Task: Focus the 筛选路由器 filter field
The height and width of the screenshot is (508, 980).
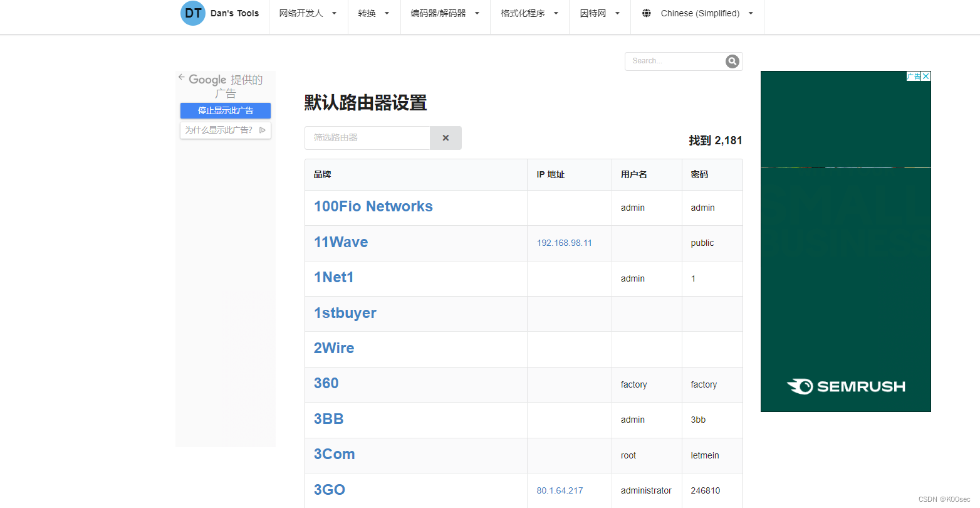Action: pyautogui.click(x=367, y=138)
